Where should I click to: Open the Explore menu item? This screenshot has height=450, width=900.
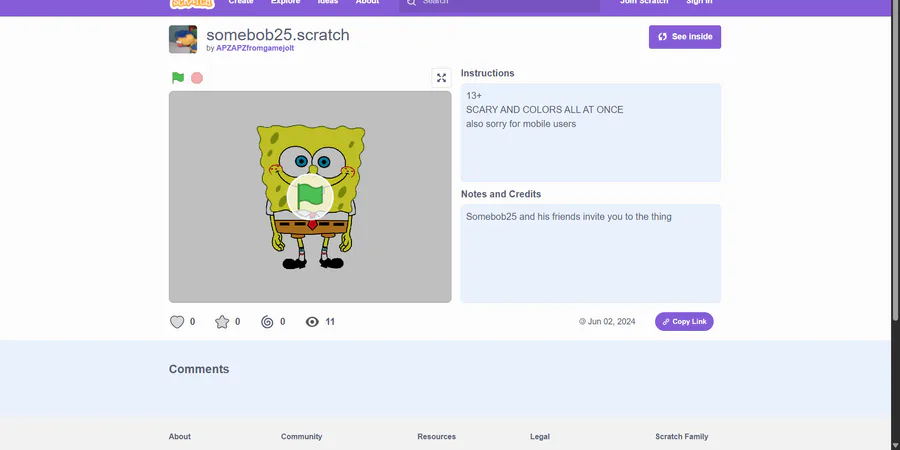(285, 2)
